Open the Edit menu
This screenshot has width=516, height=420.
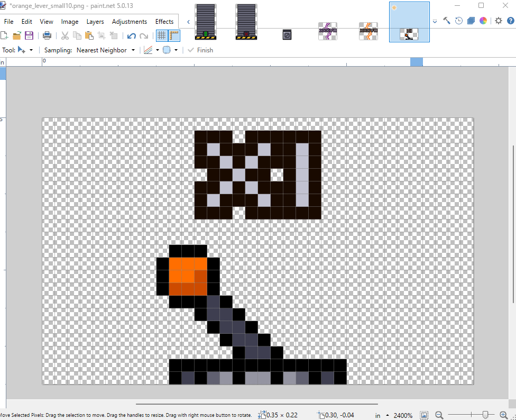26,21
